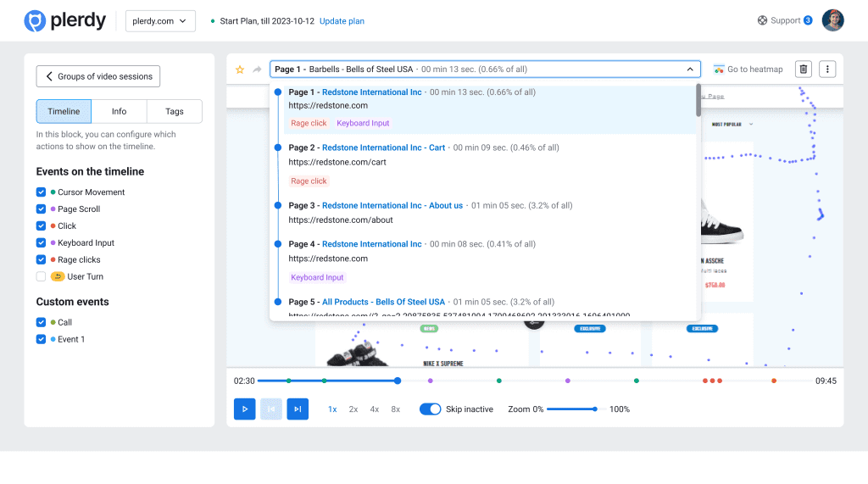Click the dropdown list scrollbar
868x484 pixels.
[698, 100]
